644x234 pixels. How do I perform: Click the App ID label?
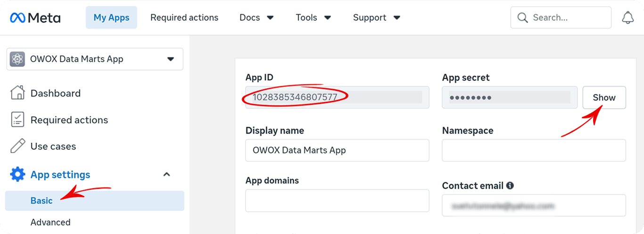tap(259, 78)
